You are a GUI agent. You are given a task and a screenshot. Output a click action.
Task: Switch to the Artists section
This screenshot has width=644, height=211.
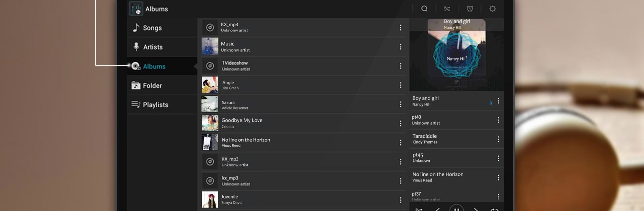click(153, 47)
